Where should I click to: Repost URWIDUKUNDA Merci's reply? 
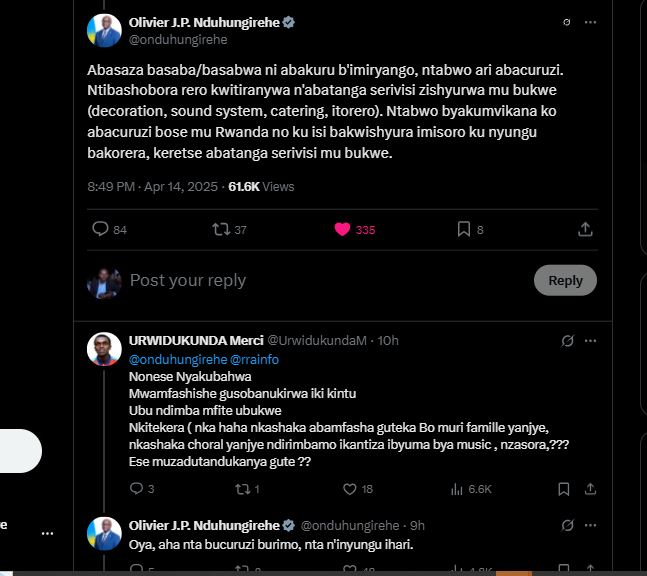[241, 489]
